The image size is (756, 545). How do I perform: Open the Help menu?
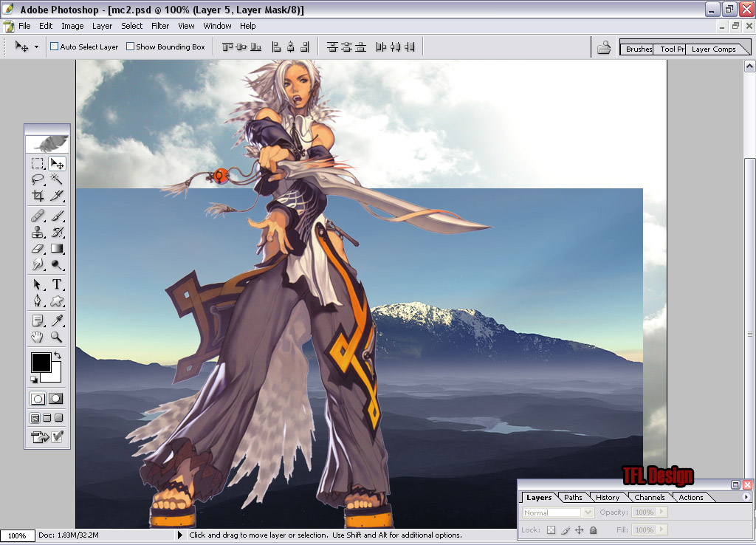(x=248, y=26)
